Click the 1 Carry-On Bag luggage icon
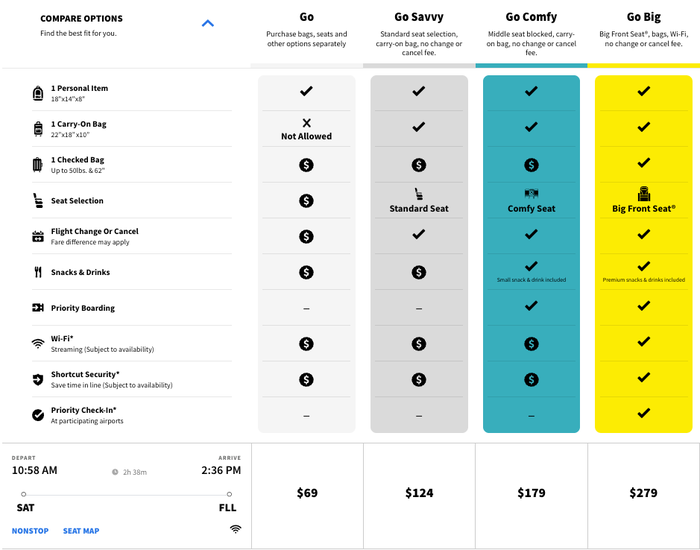This screenshot has height=550, width=700. (x=38, y=129)
